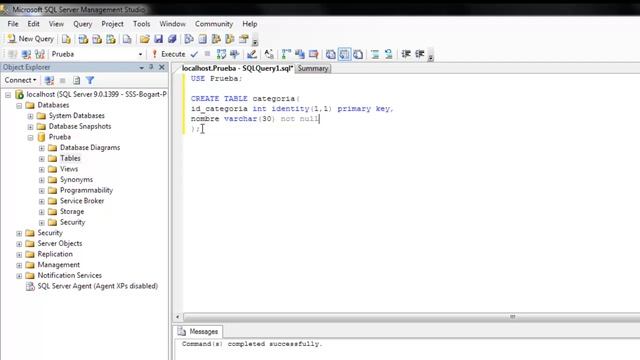Select the Messages results tab
The width and height of the screenshot is (640, 360).
199,331
